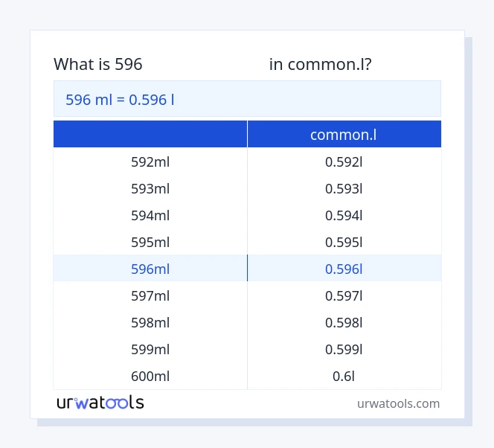Click the blank left column header
Image resolution: width=494 pixels, height=448 pixels.
point(150,135)
